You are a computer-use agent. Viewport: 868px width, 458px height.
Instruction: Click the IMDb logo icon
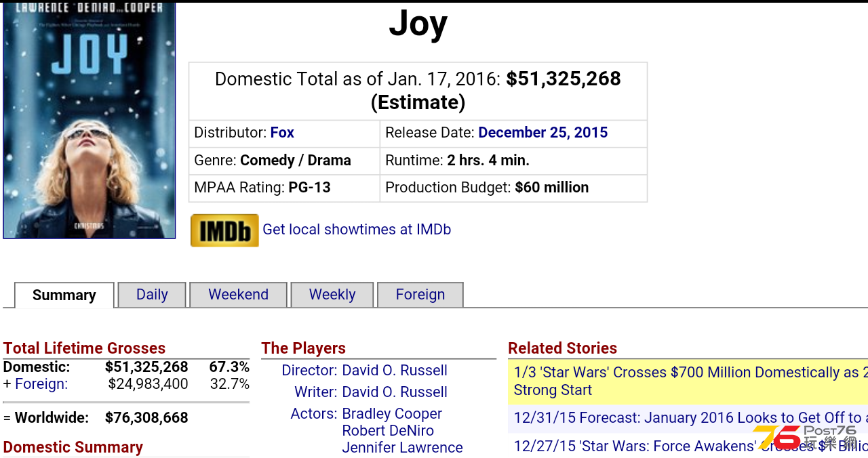224,230
